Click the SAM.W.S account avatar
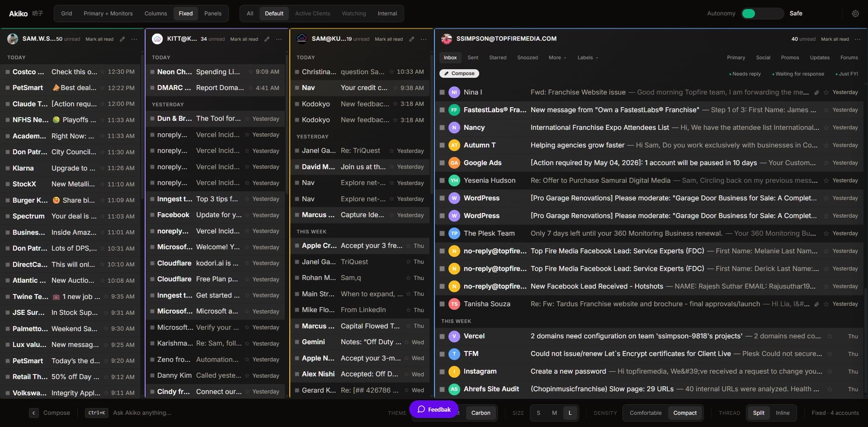Viewport: 868px width, 427px height. (x=13, y=39)
